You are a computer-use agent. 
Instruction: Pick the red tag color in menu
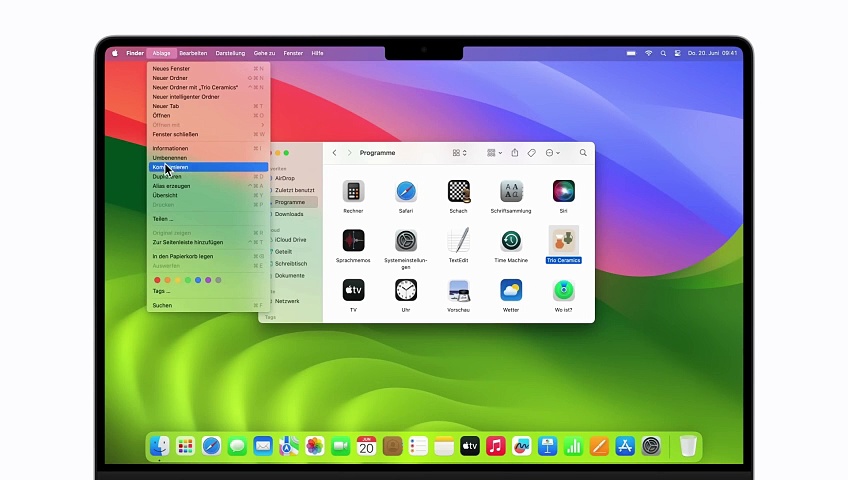(156, 280)
